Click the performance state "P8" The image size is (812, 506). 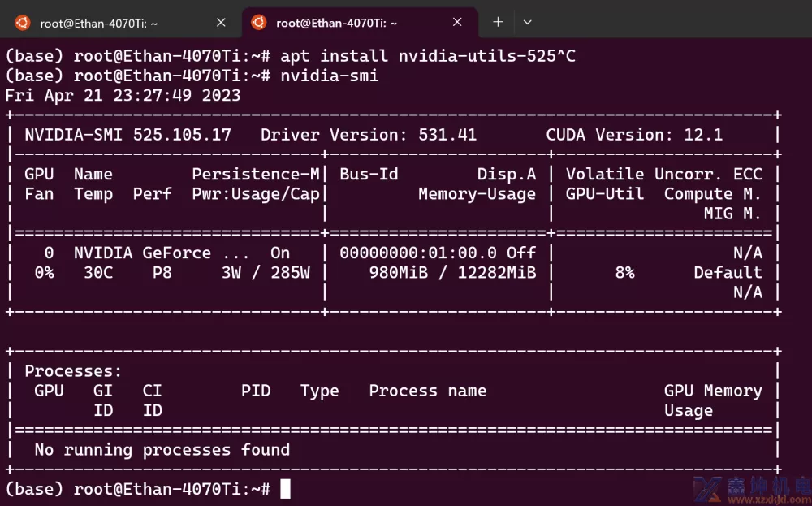click(162, 272)
